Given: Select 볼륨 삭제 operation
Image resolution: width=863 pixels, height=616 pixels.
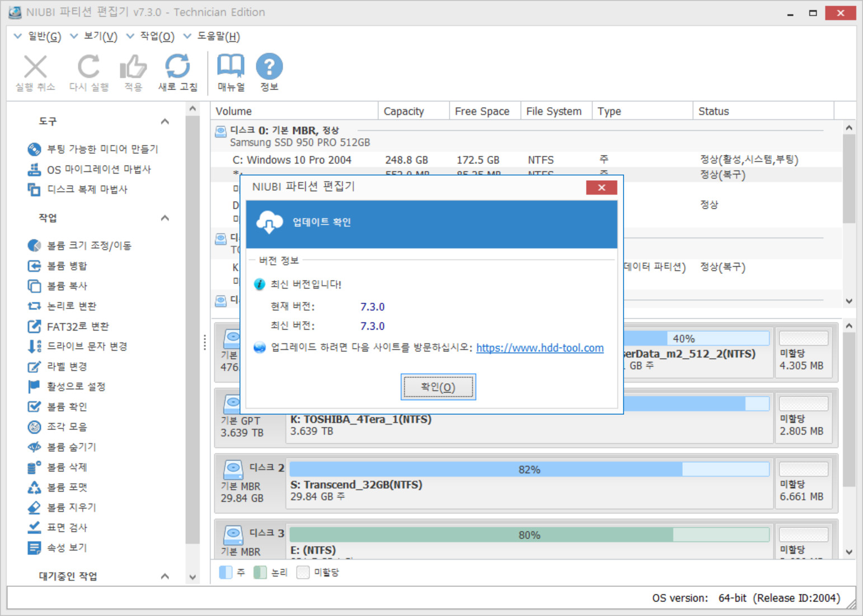Looking at the screenshot, I should (x=57, y=467).
